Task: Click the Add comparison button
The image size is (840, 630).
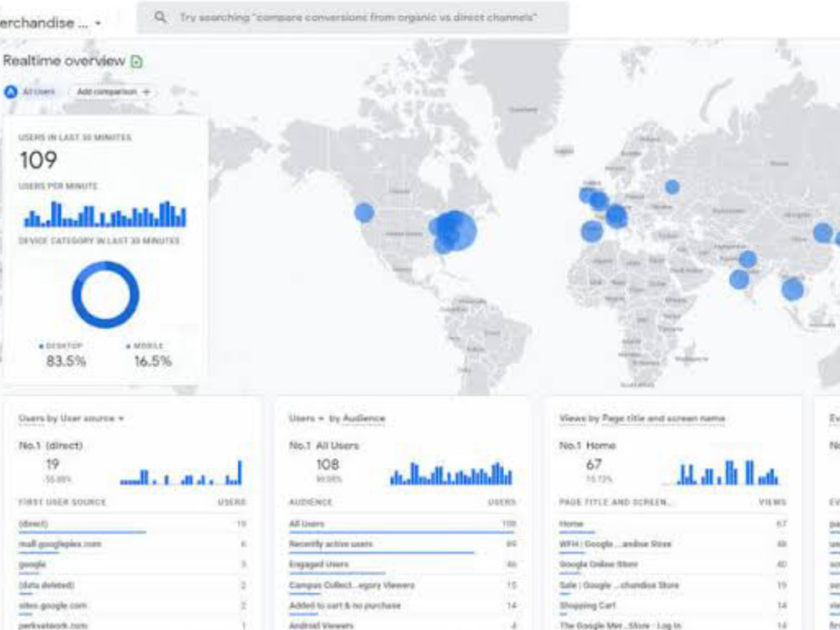Action: (113, 92)
